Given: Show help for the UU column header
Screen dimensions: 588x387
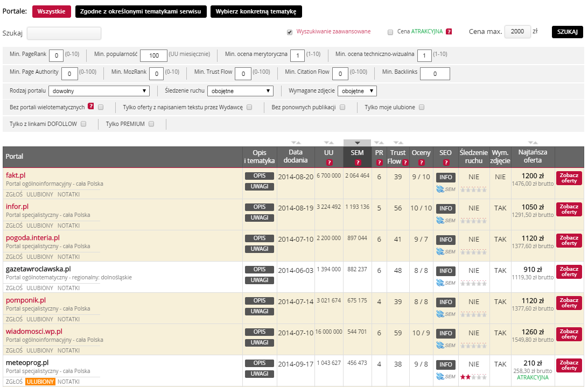Looking at the screenshot, I should [x=329, y=163].
